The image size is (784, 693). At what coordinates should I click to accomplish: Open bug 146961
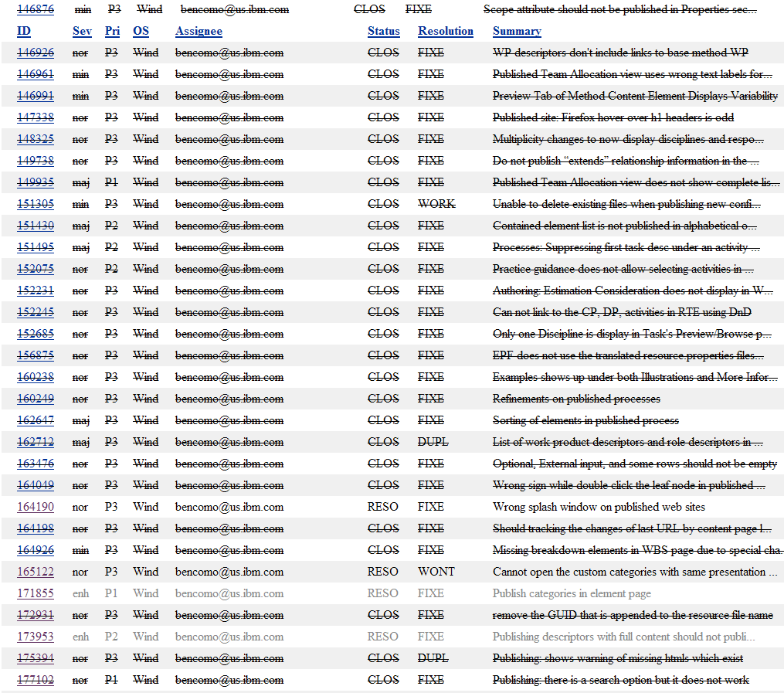click(x=36, y=74)
